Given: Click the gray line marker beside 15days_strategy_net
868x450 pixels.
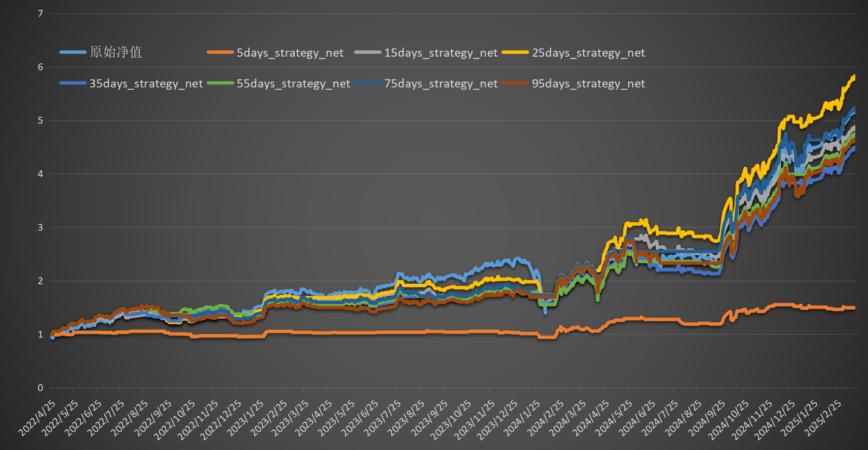Looking at the screenshot, I should (368, 52).
